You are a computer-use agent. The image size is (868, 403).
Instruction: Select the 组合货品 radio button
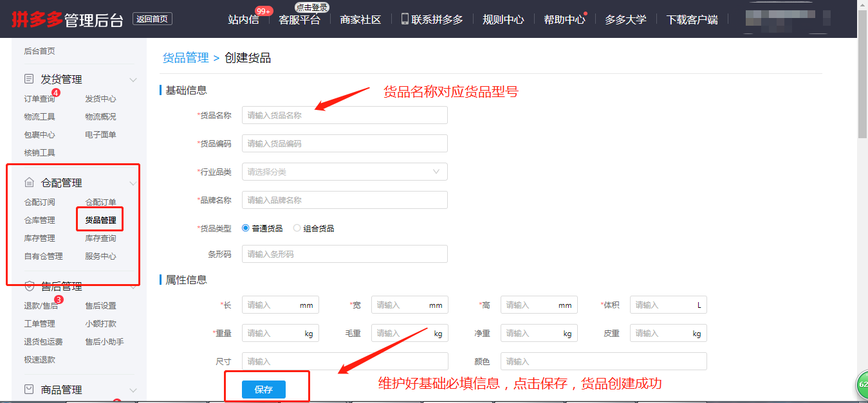pyautogui.click(x=297, y=228)
